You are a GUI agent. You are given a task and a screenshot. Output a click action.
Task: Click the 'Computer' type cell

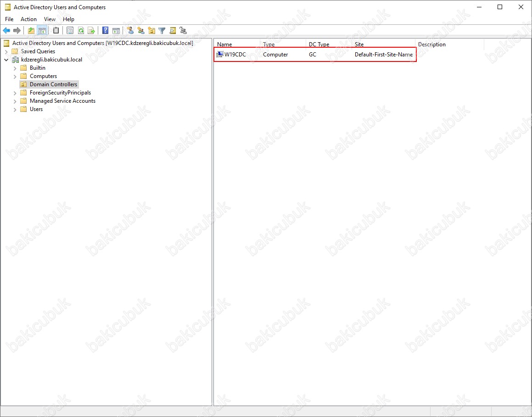point(275,54)
